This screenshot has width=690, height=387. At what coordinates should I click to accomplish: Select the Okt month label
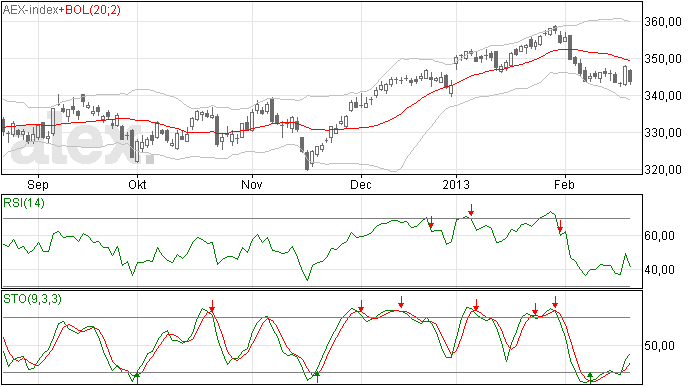tap(137, 184)
